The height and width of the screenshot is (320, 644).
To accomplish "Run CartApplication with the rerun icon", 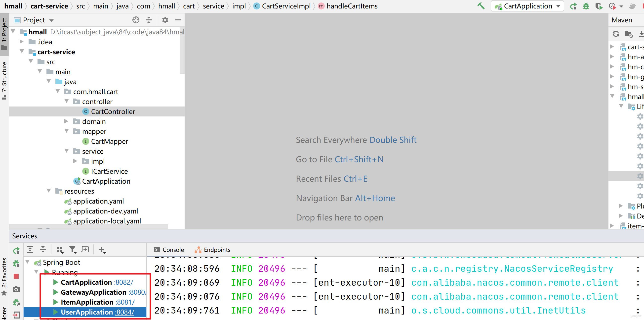I will (573, 6).
